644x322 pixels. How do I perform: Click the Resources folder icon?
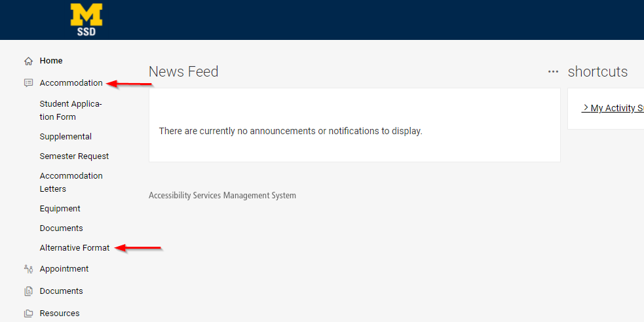pos(28,313)
